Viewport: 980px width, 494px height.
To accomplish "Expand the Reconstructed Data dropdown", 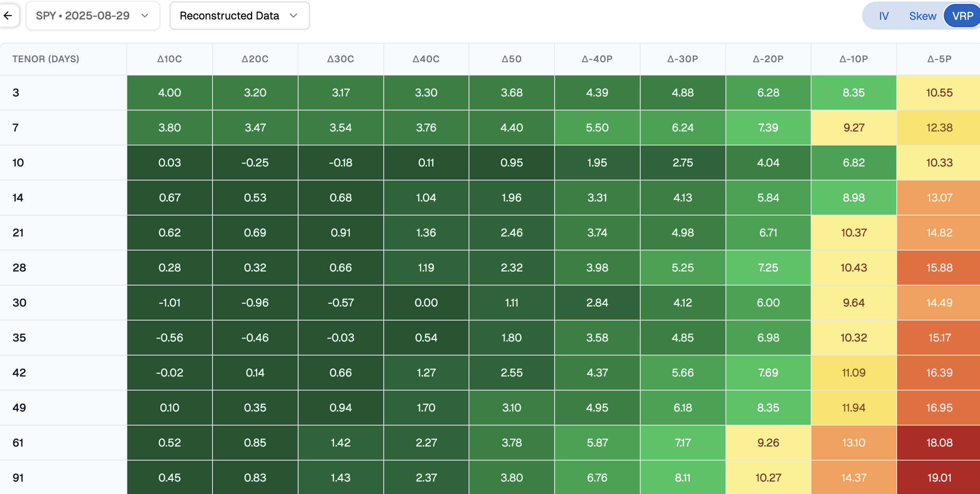I will [x=239, y=16].
